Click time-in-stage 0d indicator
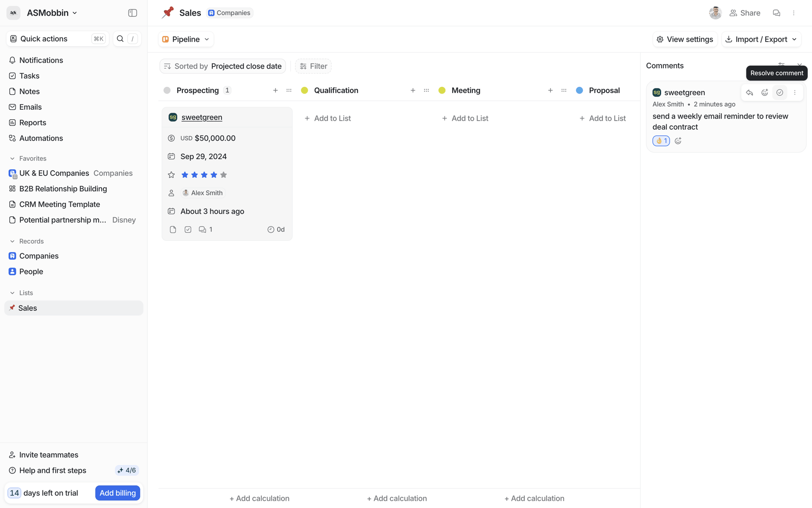812x508 pixels. 276,229
